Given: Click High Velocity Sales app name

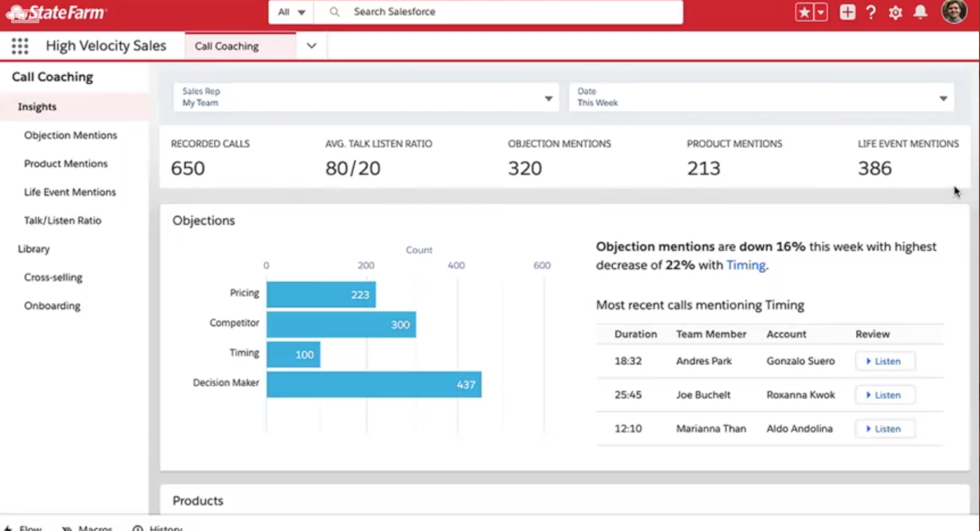Looking at the screenshot, I should 106,46.
